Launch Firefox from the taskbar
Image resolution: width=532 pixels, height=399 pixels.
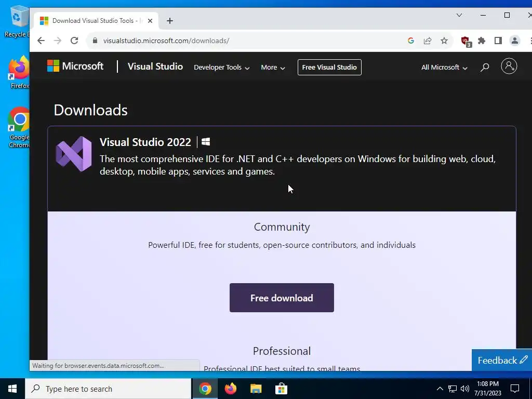230,389
